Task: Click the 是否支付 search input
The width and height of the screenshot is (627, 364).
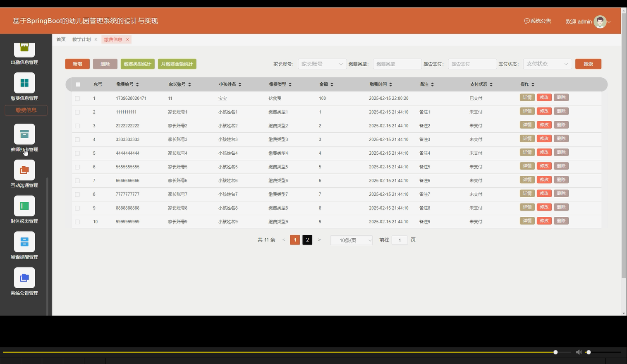Action: point(472,64)
